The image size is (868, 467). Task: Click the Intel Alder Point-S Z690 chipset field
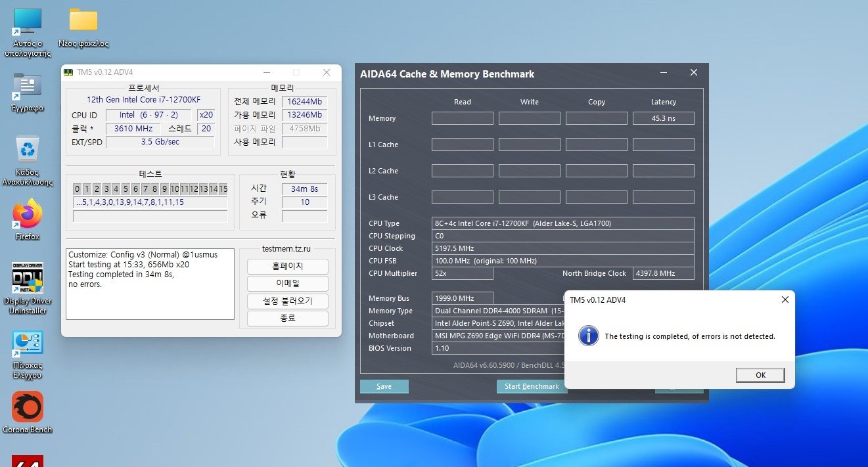click(x=498, y=323)
